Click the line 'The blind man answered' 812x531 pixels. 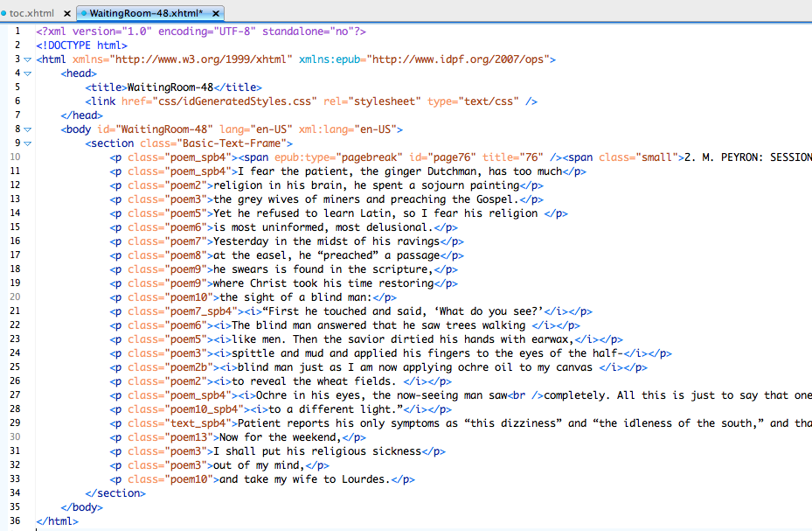[345, 325]
